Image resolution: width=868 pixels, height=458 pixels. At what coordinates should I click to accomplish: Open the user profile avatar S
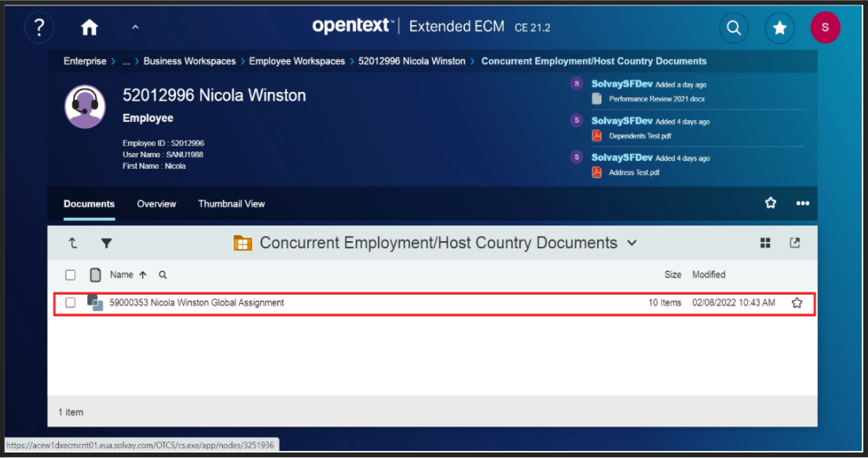(x=825, y=27)
